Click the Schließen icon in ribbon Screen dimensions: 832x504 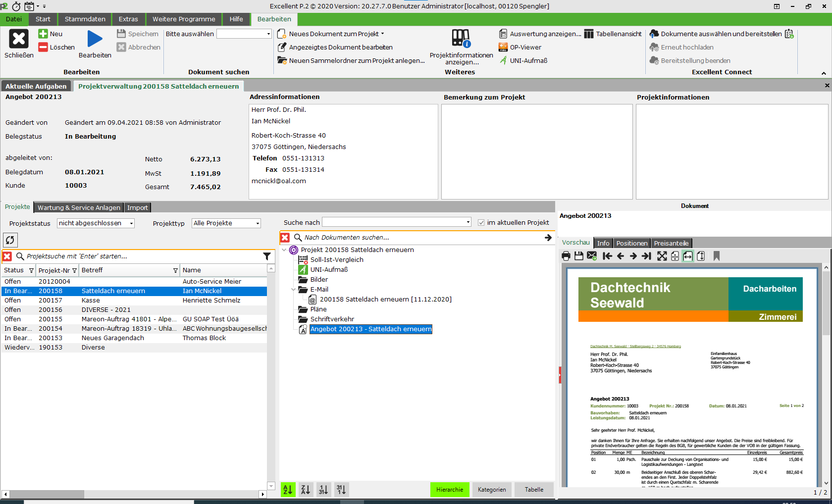[19, 39]
